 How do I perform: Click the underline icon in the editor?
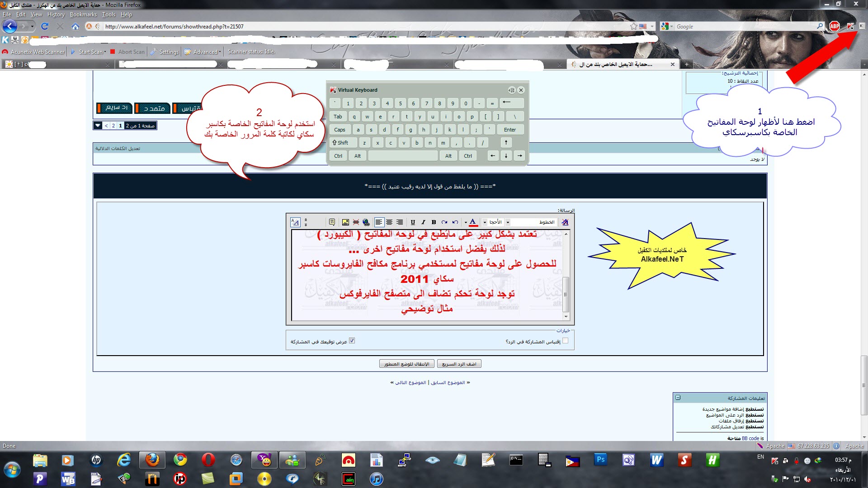[413, 222]
